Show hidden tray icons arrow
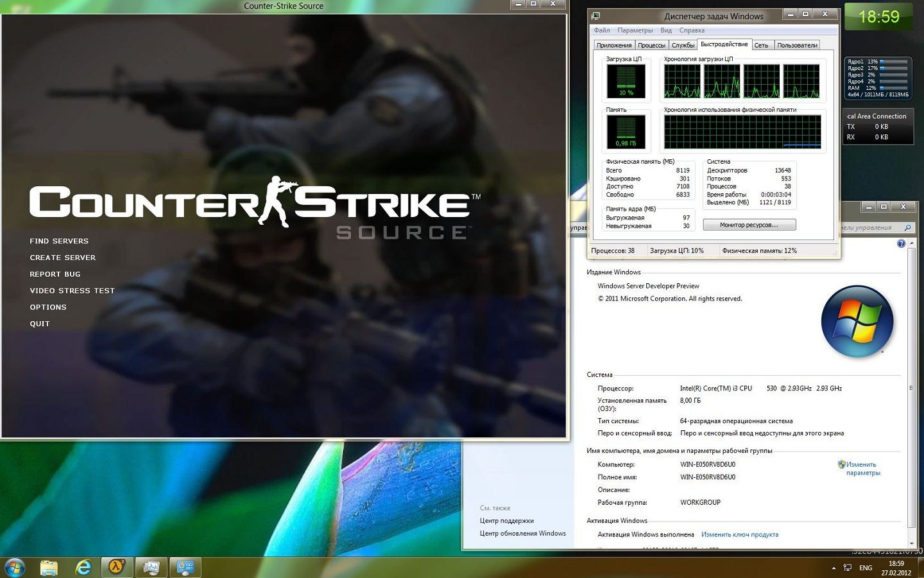924x578 pixels. (x=834, y=568)
